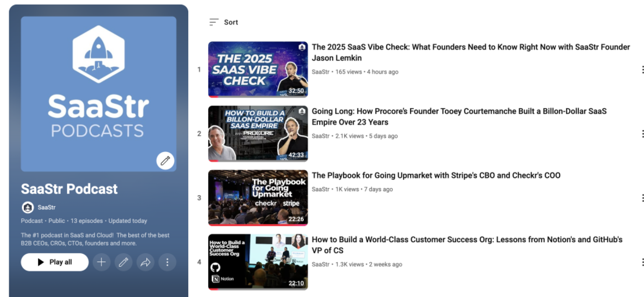
Task: Open the playlist three-dot more menu
Action: (x=167, y=262)
